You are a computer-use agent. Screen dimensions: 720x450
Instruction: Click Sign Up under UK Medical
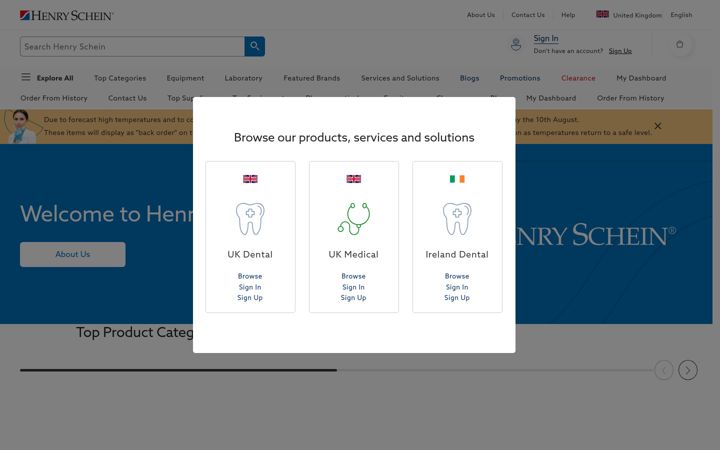coord(353,298)
